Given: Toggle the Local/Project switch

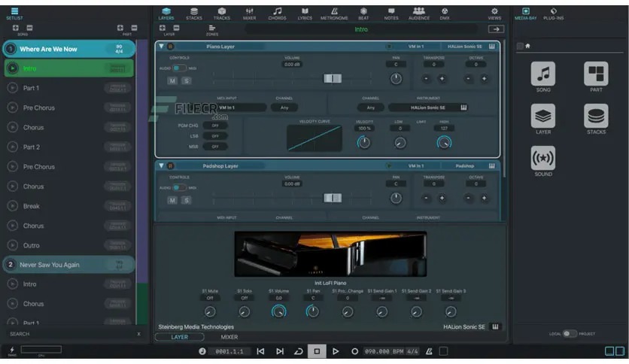Looking at the screenshot, I should tap(570, 333).
